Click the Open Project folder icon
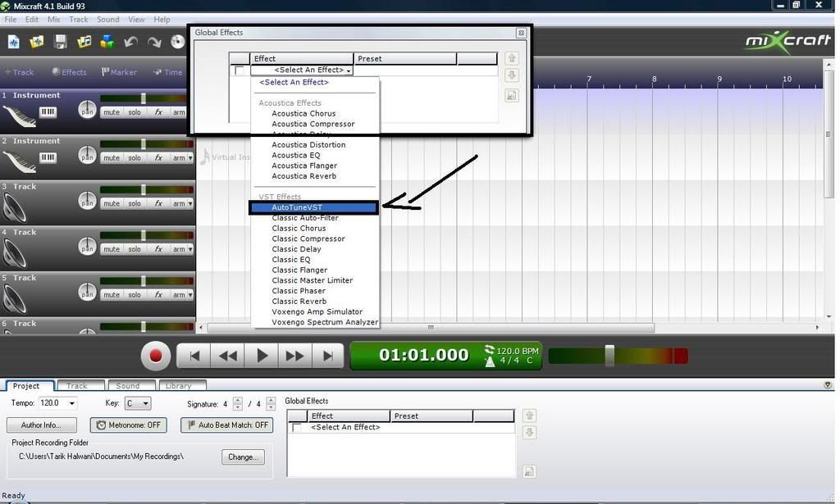Screen dimensions: 840x504 point(37,42)
